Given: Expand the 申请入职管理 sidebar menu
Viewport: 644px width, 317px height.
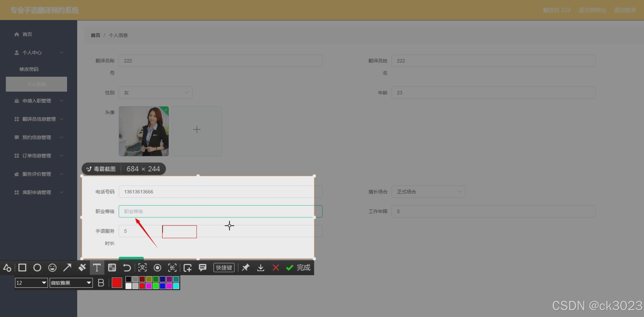Looking at the screenshot, I should tap(37, 101).
